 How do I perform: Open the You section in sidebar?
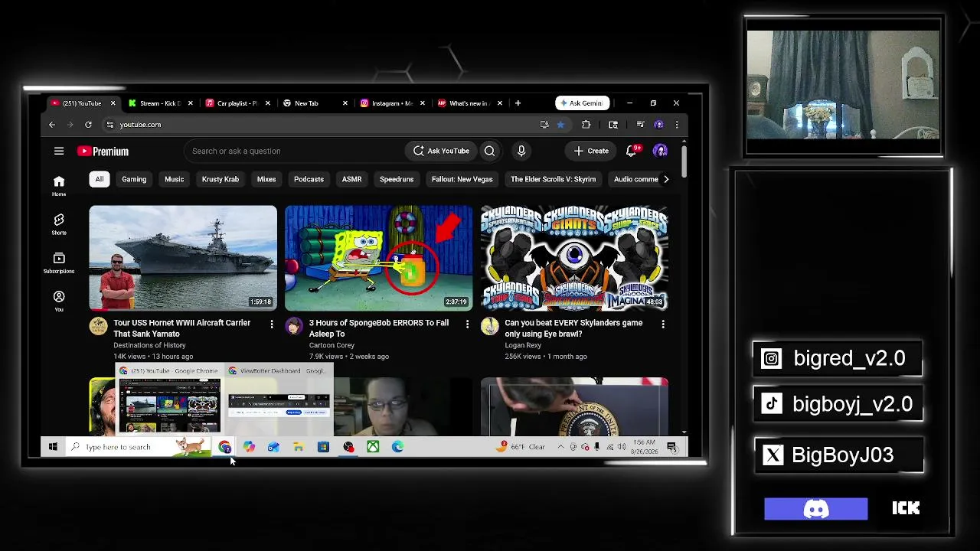point(59,301)
